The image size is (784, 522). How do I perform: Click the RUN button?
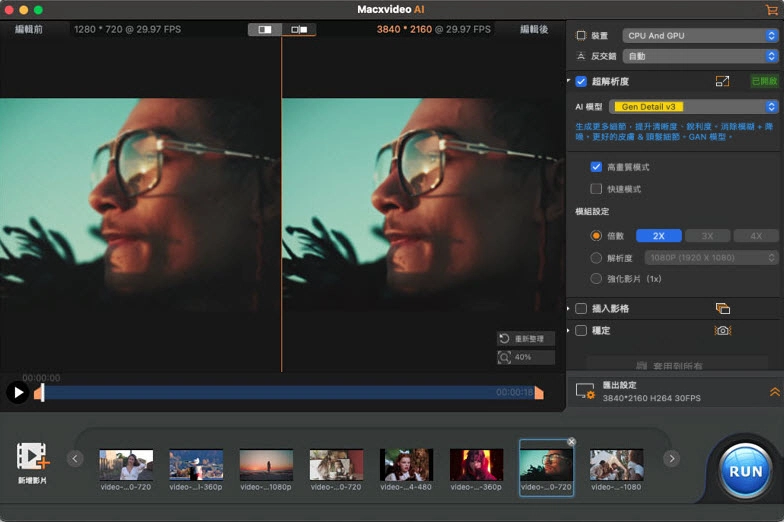[745, 470]
